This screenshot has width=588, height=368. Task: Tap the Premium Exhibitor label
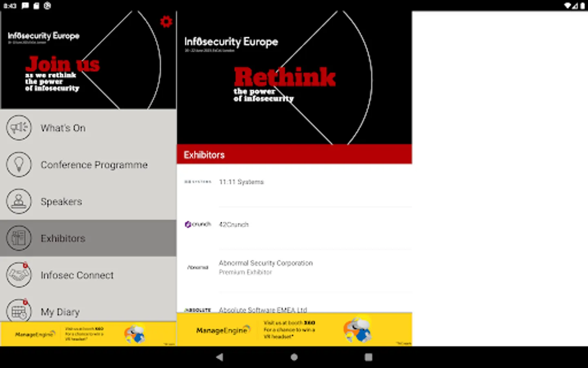click(245, 272)
